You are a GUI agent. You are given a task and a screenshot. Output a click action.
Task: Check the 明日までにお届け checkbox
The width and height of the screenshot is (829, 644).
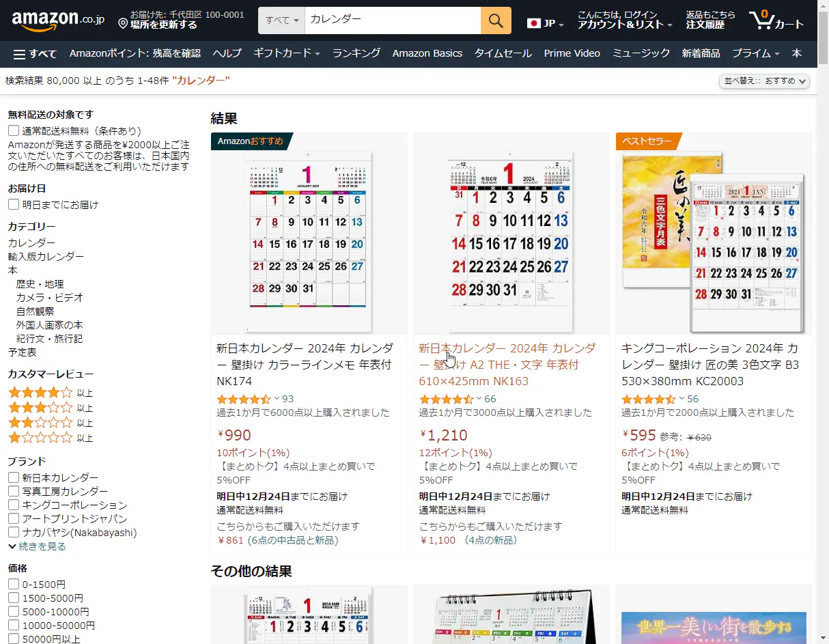pyautogui.click(x=14, y=204)
